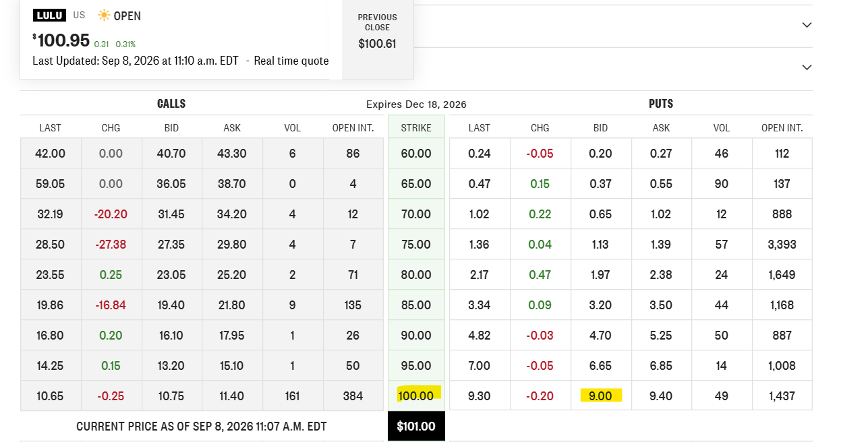The height and width of the screenshot is (442, 868).
Task: Select the 65.00 strike cell
Action: pyautogui.click(x=416, y=184)
